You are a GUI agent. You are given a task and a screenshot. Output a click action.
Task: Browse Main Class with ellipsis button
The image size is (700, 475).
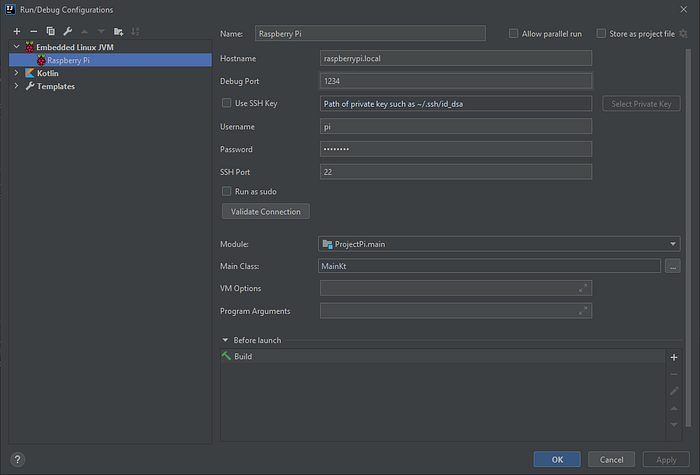[x=673, y=266]
